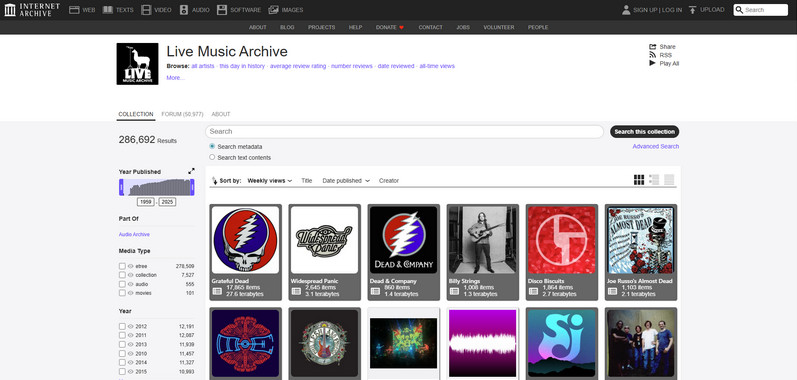Click the Upload arrow icon

(x=692, y=10)
